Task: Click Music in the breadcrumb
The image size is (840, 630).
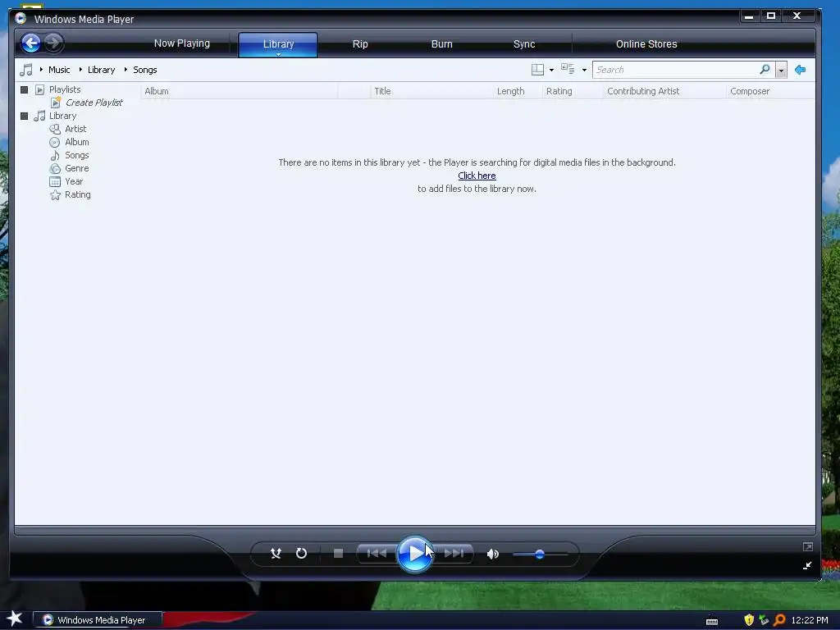Action: click(x=59, y=70)
